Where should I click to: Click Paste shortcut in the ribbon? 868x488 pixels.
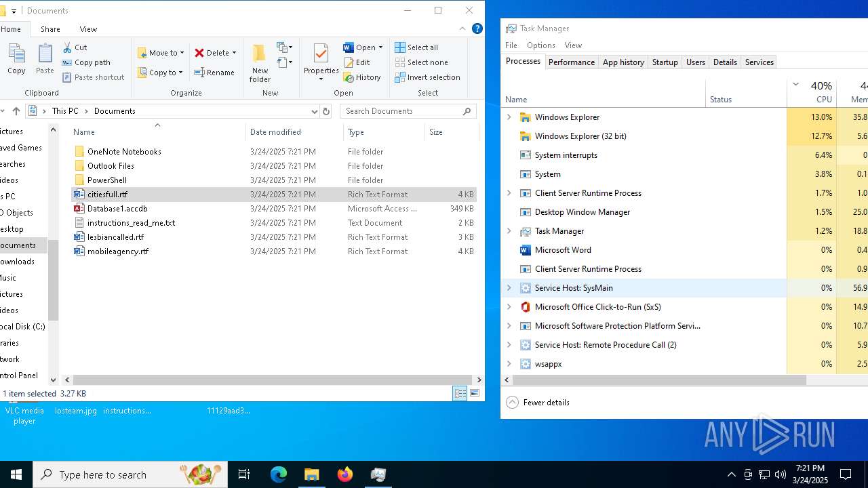tap(93, 77)
